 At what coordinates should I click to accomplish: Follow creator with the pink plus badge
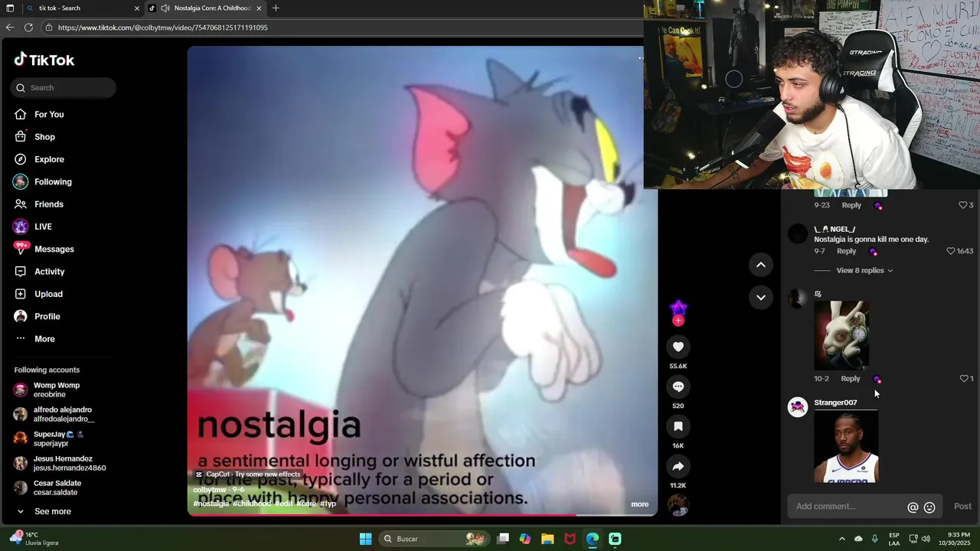pos(678,321)
